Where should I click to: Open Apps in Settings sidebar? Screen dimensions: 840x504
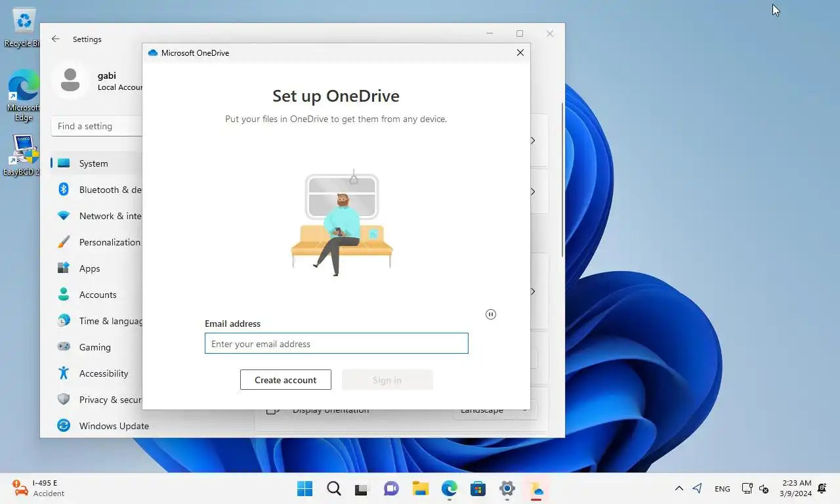pos(96,268)
